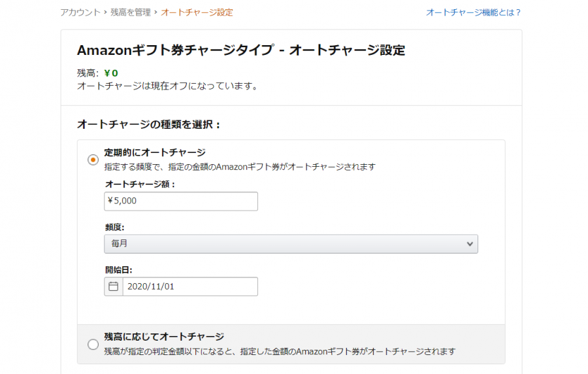588x374 pixels.
Task: Click the オートチャージ設定 breadcrumb
Action: [197, 12]
